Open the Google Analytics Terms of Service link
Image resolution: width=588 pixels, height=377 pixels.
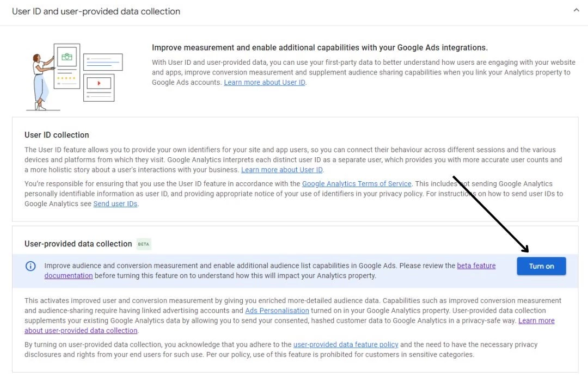pyautogui.click(x=357, y=183)
